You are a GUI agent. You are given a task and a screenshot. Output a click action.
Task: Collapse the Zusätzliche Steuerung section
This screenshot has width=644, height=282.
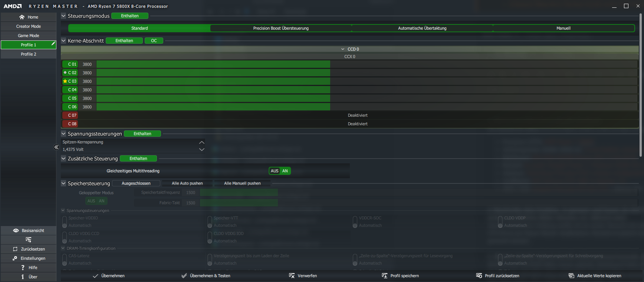[x=63, y=159]
